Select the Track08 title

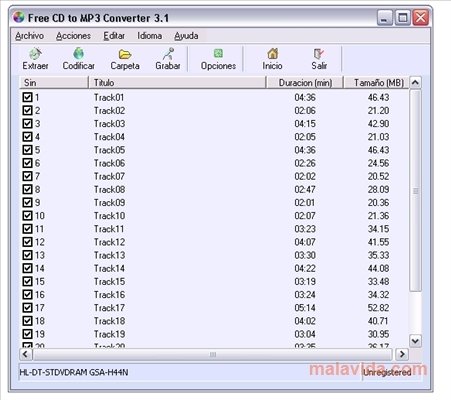[109, 189]
